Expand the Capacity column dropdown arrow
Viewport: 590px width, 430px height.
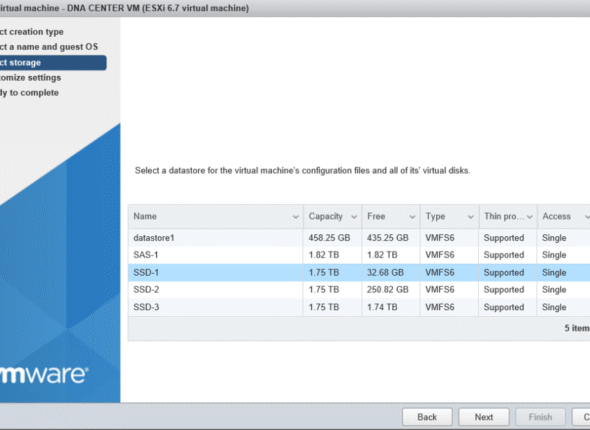(354, 217)
